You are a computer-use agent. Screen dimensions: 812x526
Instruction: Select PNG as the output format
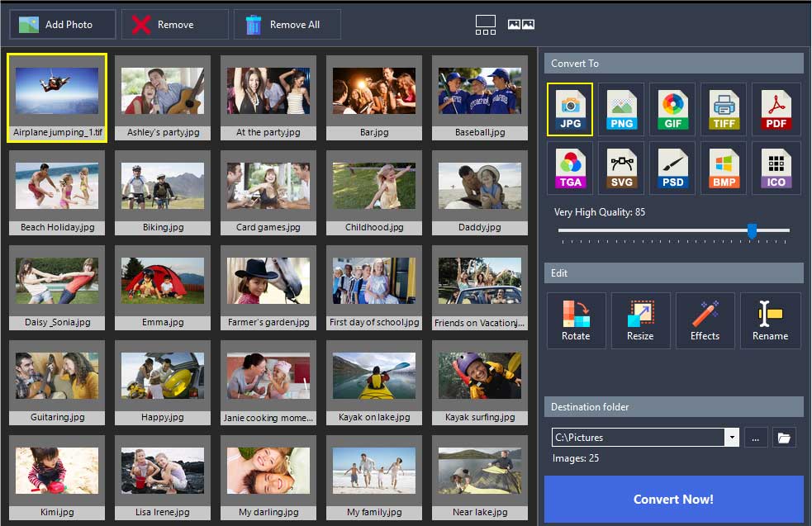tap(621, 108)
